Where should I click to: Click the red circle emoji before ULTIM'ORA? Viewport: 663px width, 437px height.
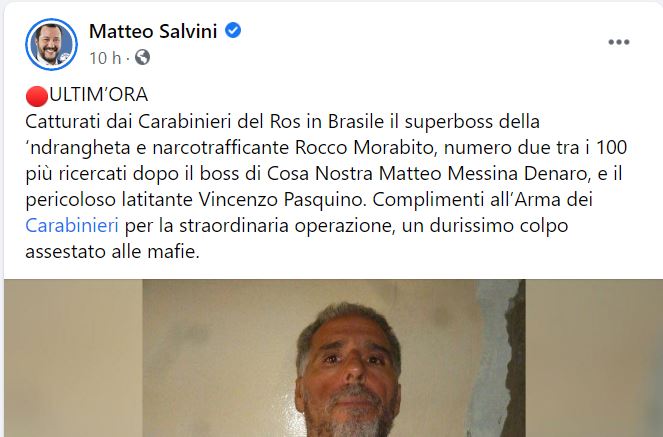pos(37,96)
